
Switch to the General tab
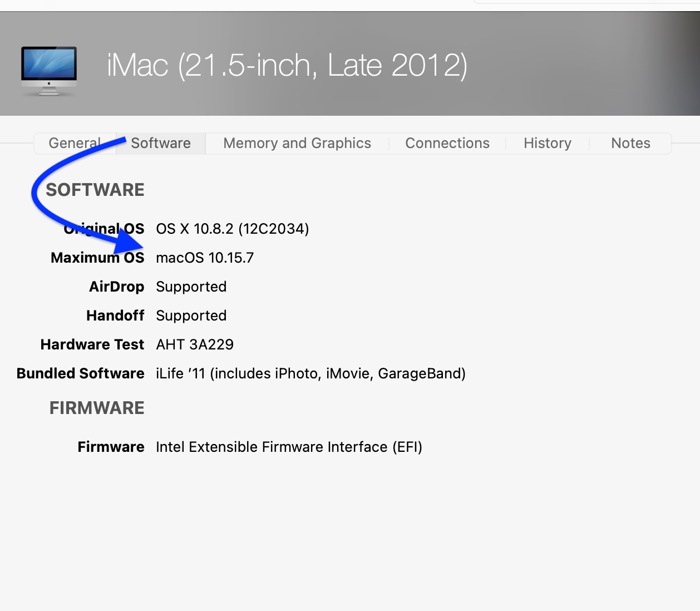[x=75, y=144]
